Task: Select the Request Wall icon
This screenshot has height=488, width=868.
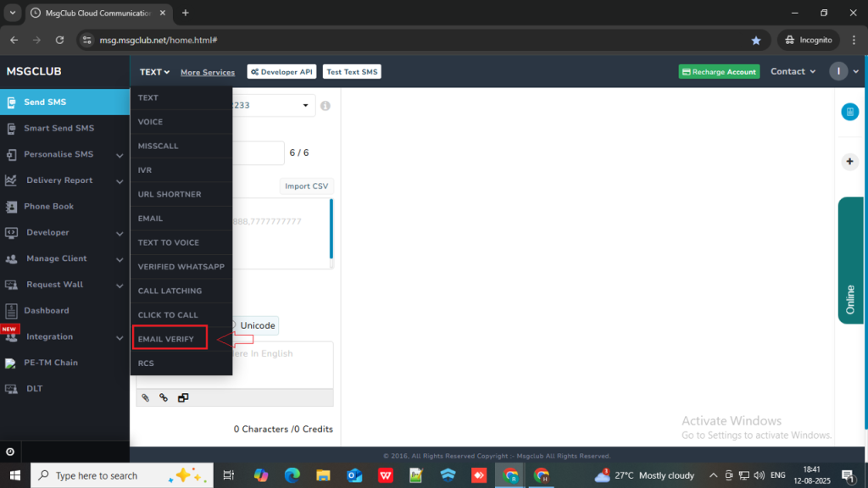Action: pyautogui.click(x=11, y=285)
